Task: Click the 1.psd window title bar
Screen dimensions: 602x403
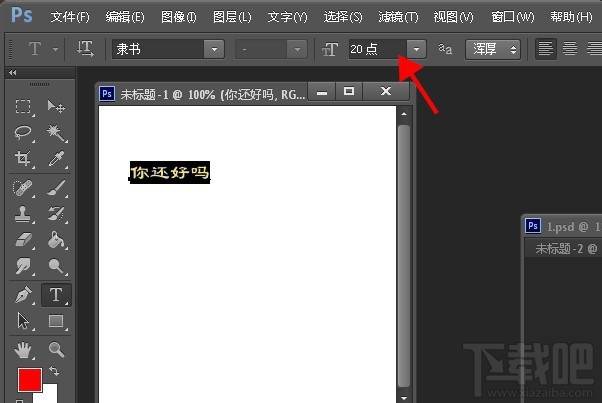Action: 563,226
